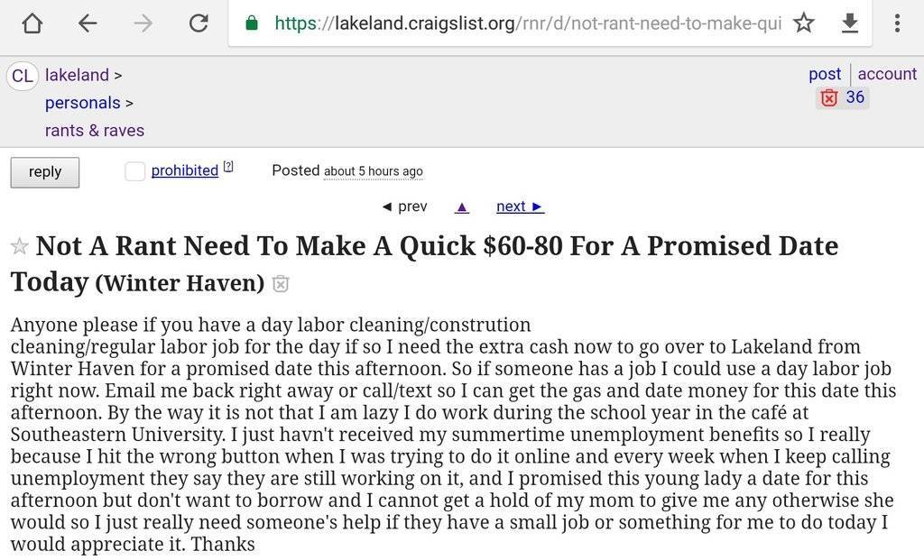The height and width of the screenshot is (560, 924).
Task: Click the reply button
Action: [x=45, y=172]
